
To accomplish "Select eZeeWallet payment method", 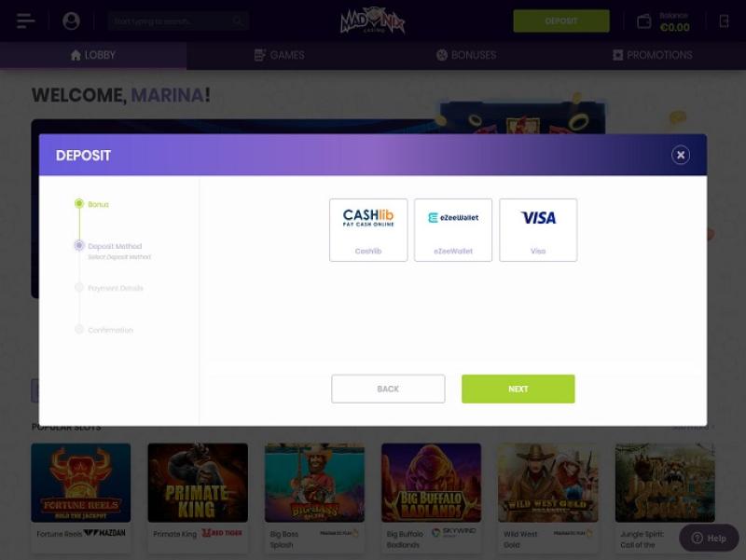I will [453, 230].
